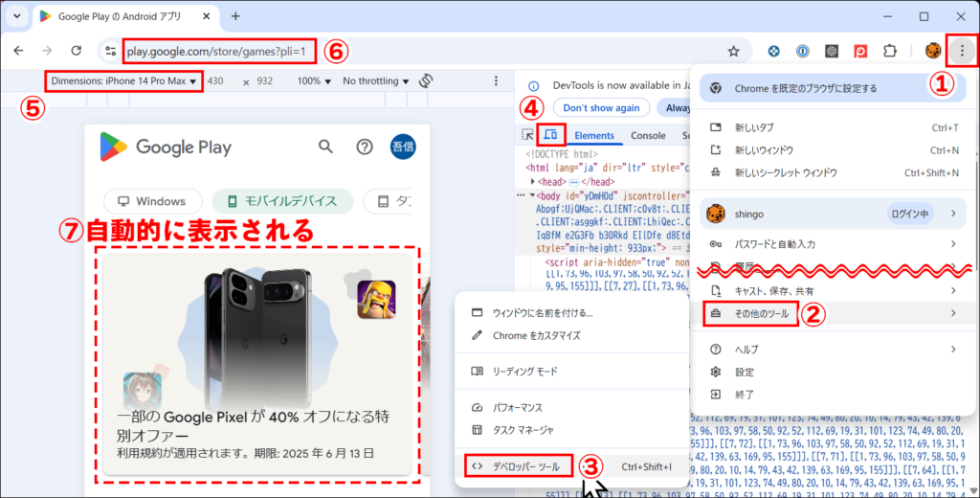Click Google Play search magnifier icon
The width and height of the screenshot is (980, 498).
point(325,147)
